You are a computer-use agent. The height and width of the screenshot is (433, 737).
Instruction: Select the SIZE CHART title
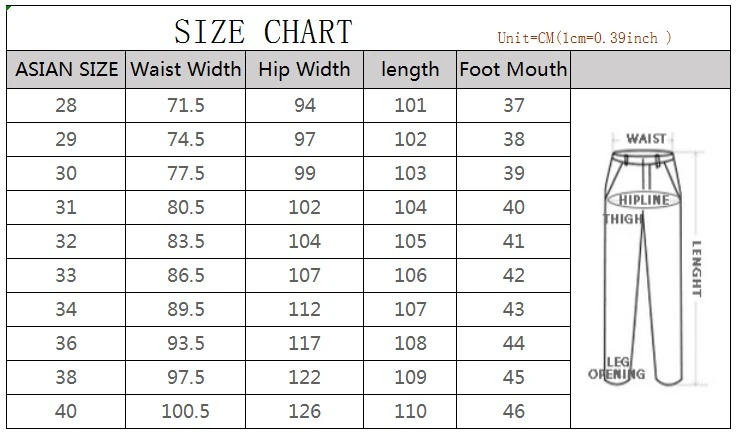click(263, 32)
